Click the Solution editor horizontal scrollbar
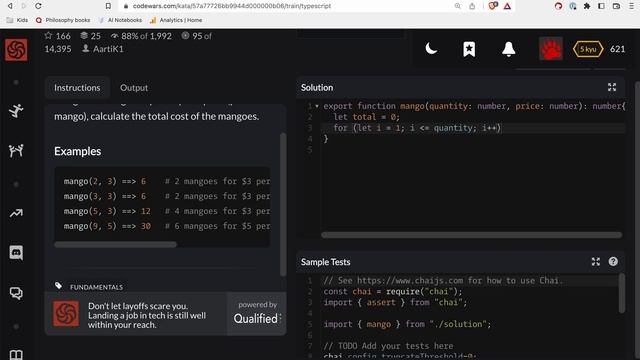 pyautogui.click(x=471, y=235)
